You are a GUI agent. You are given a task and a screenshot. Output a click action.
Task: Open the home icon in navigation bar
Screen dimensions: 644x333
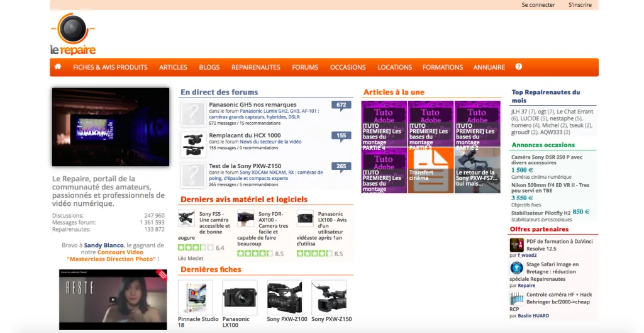[x=58, y=67]
